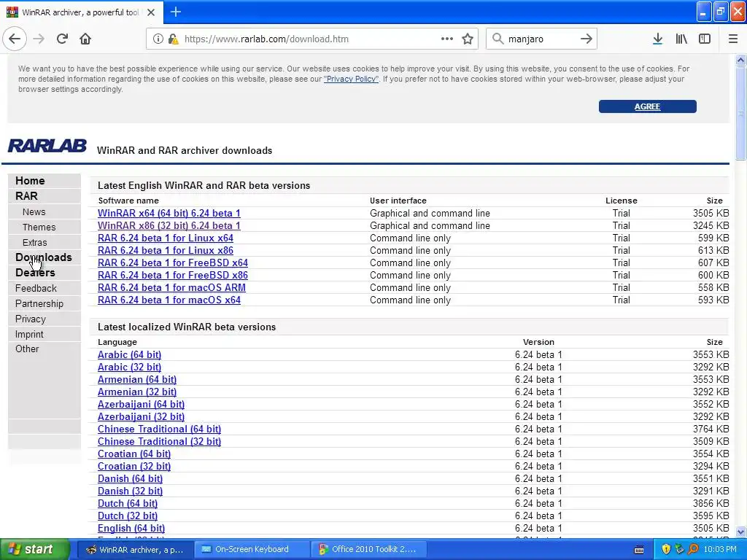The image size is (747, 560).
Task: Open Other in the side menu
Action: 27,349
